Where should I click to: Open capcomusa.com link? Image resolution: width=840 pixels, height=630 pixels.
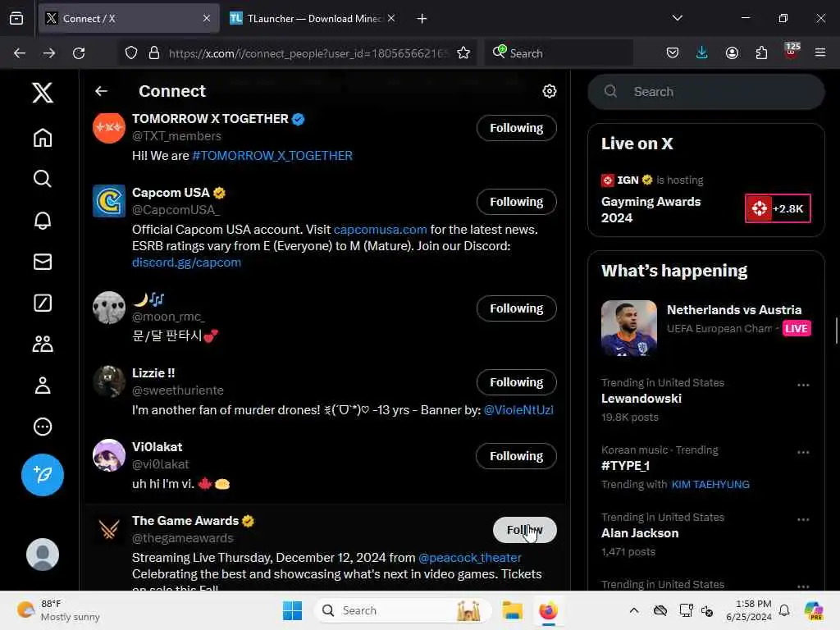(380, 230)
